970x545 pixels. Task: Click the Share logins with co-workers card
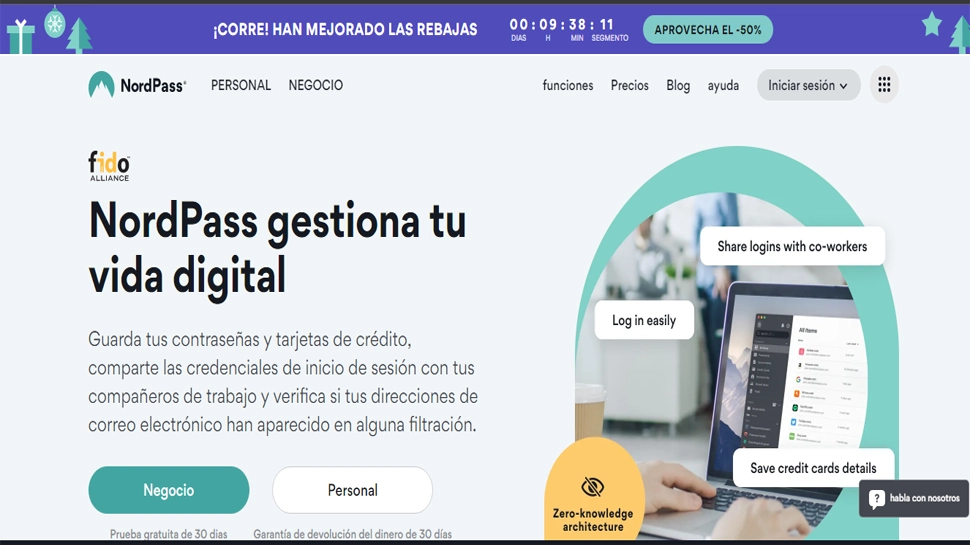point(792,246)
